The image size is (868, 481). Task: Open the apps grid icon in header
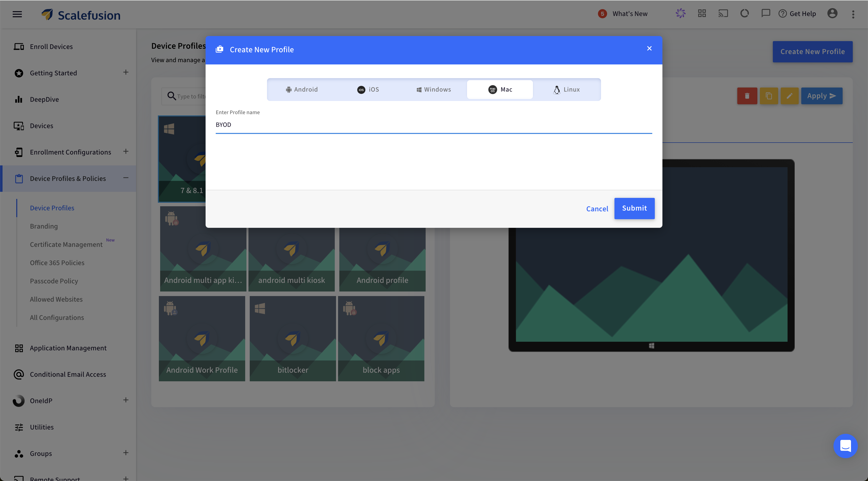coord(702,13)
